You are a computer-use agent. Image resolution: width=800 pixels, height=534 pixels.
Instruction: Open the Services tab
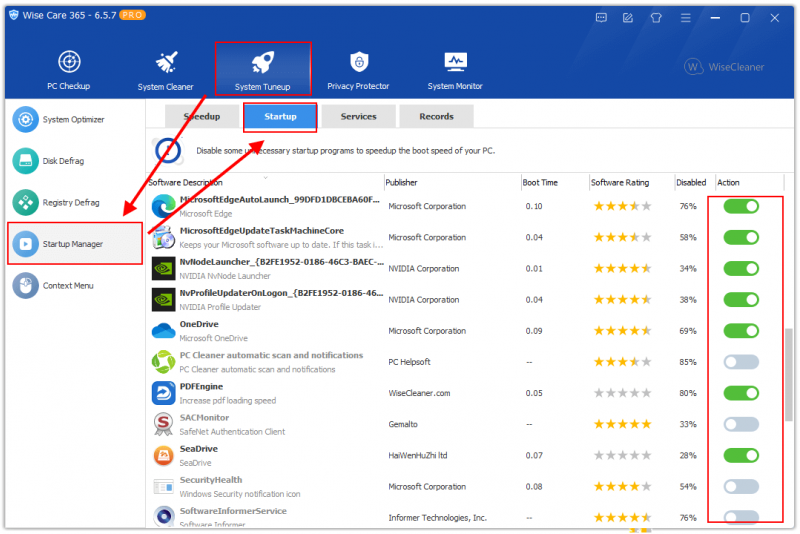(x=359, y=116)
